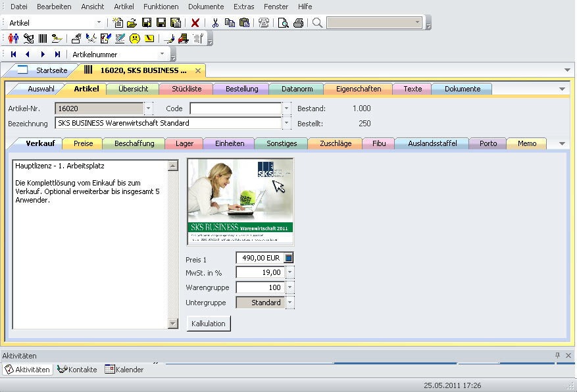Image resolution: width=577 pixels, height=392 pixels.
Task: Click the red X delete icon
Action: coord(195,23)
